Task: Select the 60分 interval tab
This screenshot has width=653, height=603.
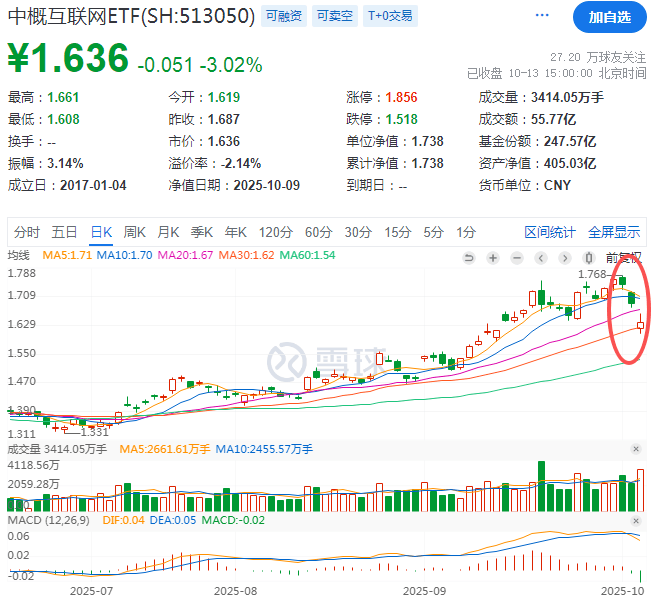Action: 318,232
